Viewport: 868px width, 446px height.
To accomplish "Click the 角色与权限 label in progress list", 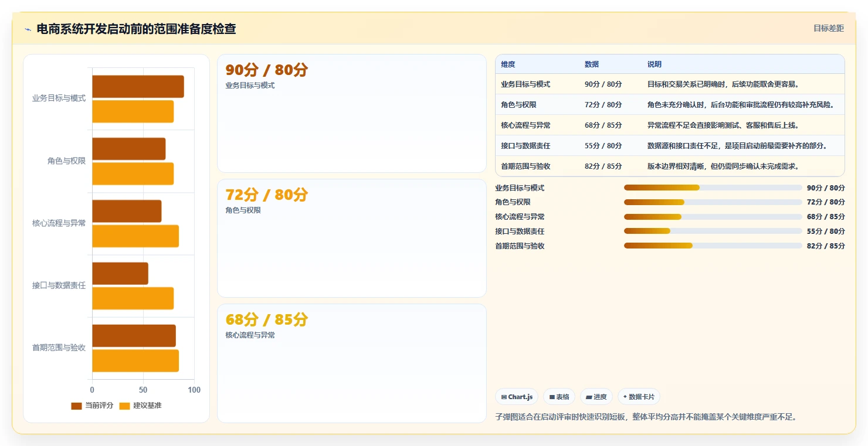I will click(513, 202).
